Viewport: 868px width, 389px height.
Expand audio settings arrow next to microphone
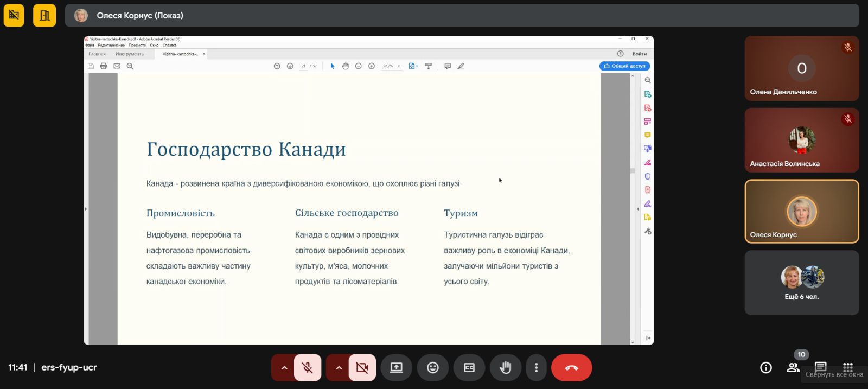click(284, 368)
